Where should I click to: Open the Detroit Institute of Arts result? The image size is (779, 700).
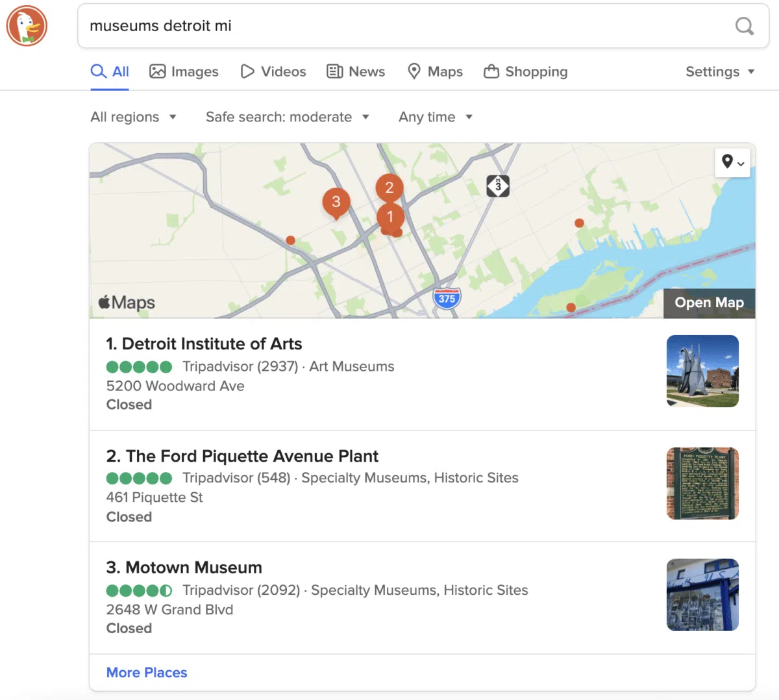point(204,344)
